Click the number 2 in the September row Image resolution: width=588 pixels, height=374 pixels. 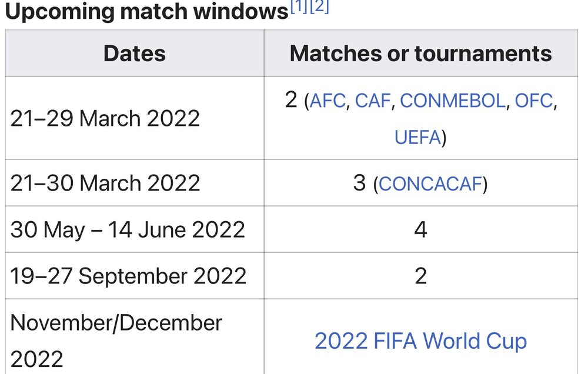[420, 276]
